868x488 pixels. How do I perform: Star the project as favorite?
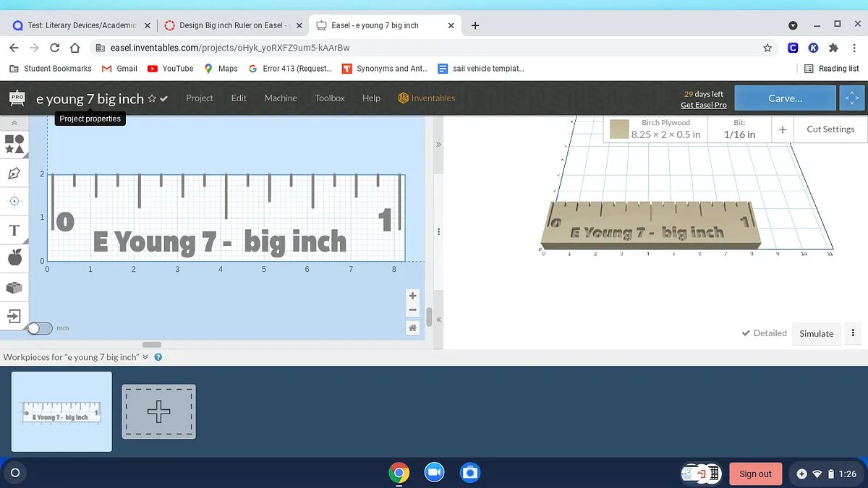pyautogui.click(x=152, y=98)
